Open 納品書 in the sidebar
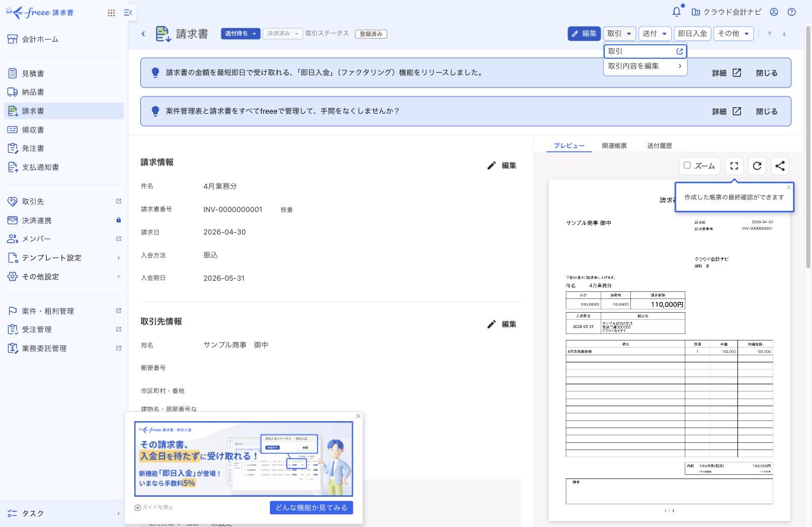 point(64,92)
